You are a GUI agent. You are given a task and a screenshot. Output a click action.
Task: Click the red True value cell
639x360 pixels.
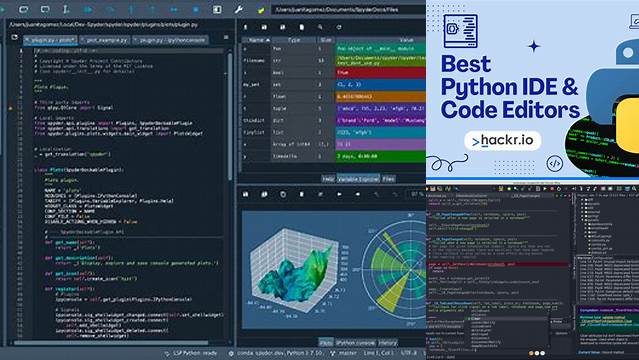point(381,73)
